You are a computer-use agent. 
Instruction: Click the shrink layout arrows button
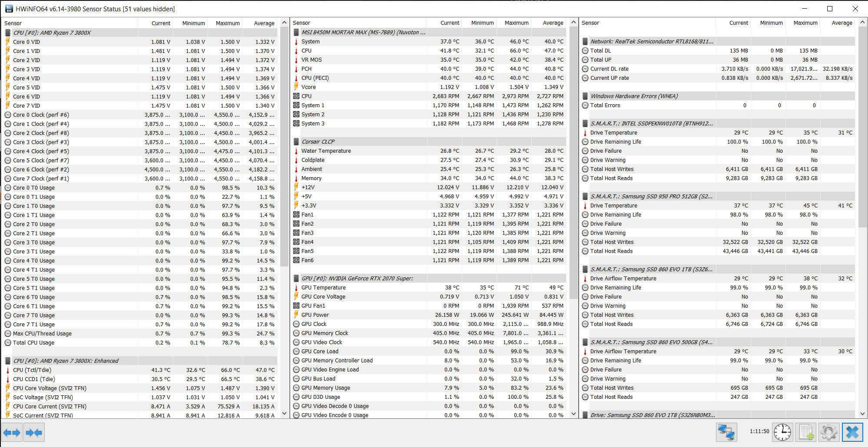pos(34,432)
